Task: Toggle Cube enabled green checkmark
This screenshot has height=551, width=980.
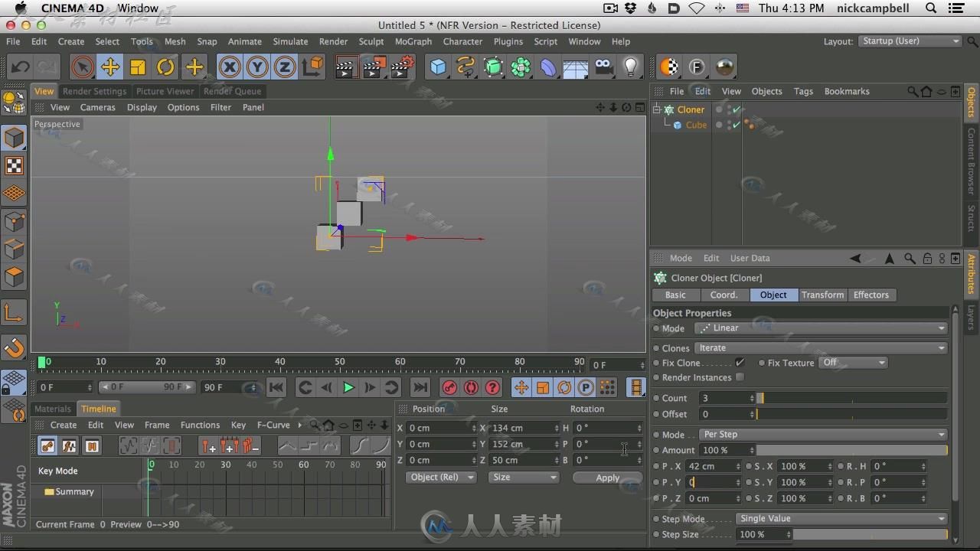Action: (737, 125)
